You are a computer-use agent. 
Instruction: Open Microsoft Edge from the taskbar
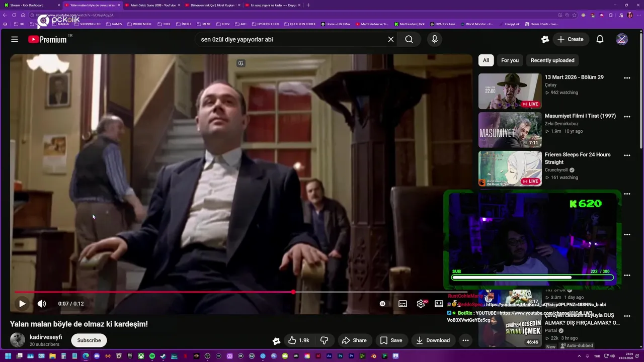coord(86,356)
